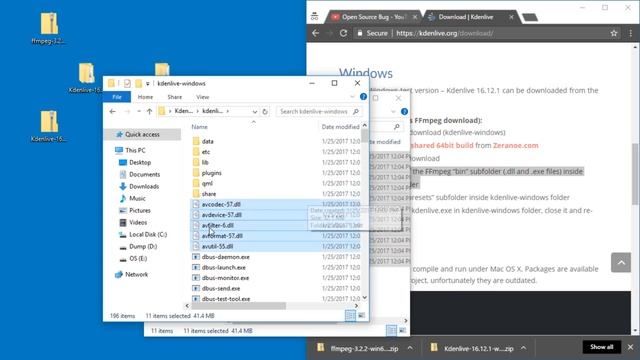Viewport: 640px width, 360px height.
Task: Go back in the kdenlive-windows Explorer
Action: pos(113,111)
